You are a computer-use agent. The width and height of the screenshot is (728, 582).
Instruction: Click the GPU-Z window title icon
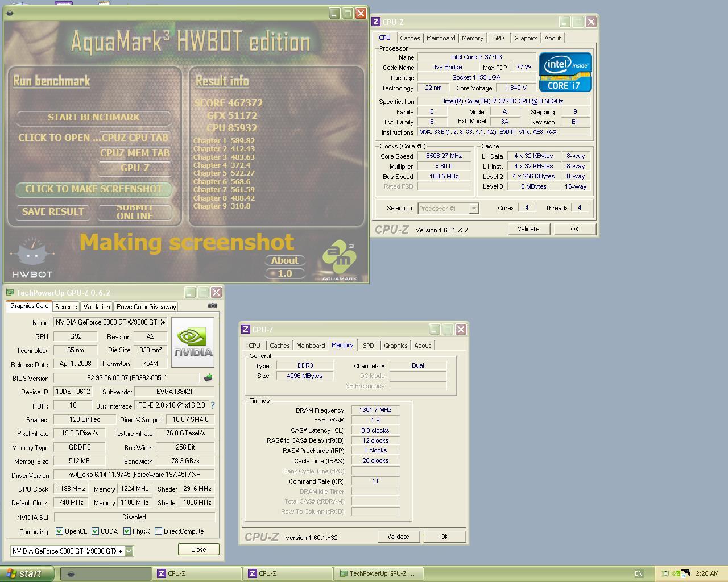[x=10, y=293]
